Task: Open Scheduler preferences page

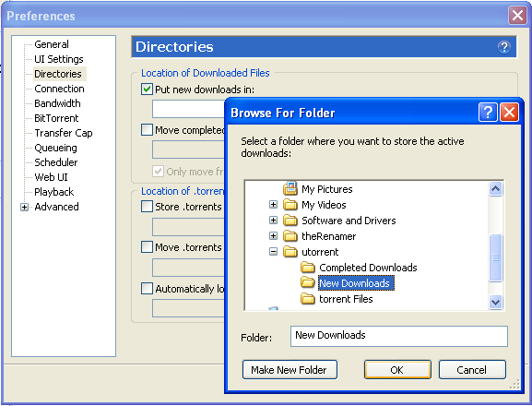Action: click(56, 162)
